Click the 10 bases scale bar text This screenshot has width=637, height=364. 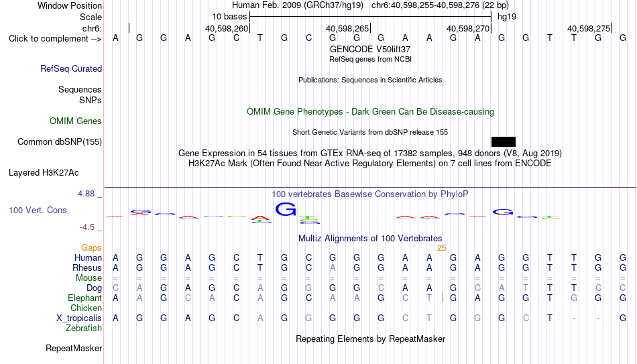pos(229,17)
